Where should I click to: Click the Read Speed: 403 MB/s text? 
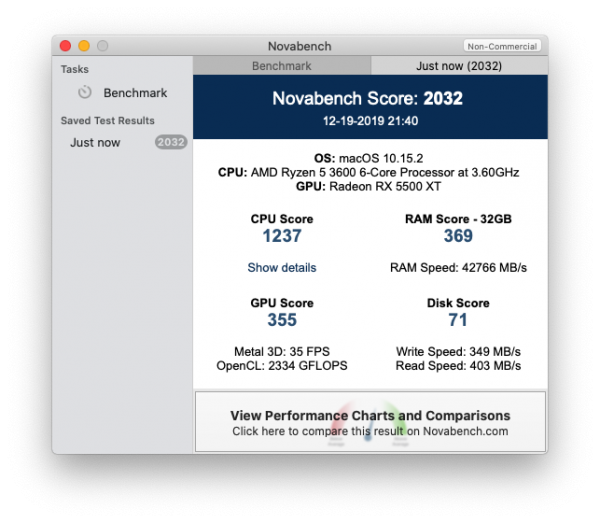click(458, 366)
